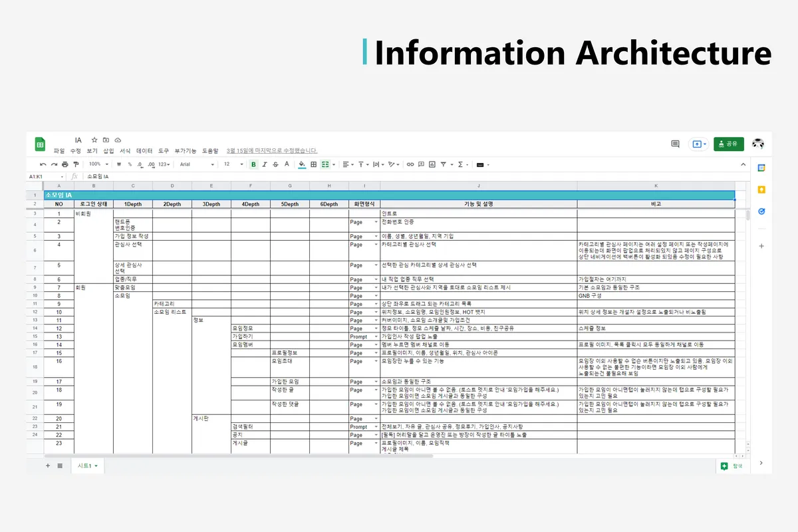The height and width of the screenshot is (532, 798).
Task: Toggle italic formatting
Action: point(265,164)
